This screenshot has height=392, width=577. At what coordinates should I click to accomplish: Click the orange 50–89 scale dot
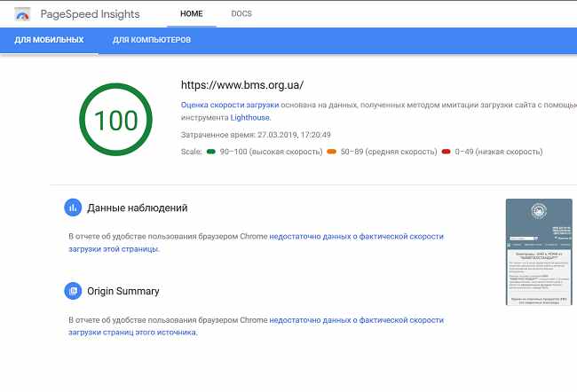click(332, 152)
